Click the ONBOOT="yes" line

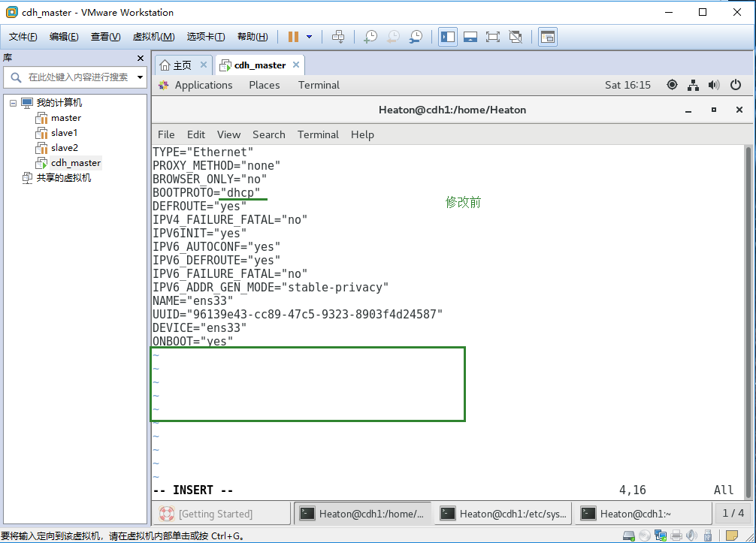pos(193,341)
